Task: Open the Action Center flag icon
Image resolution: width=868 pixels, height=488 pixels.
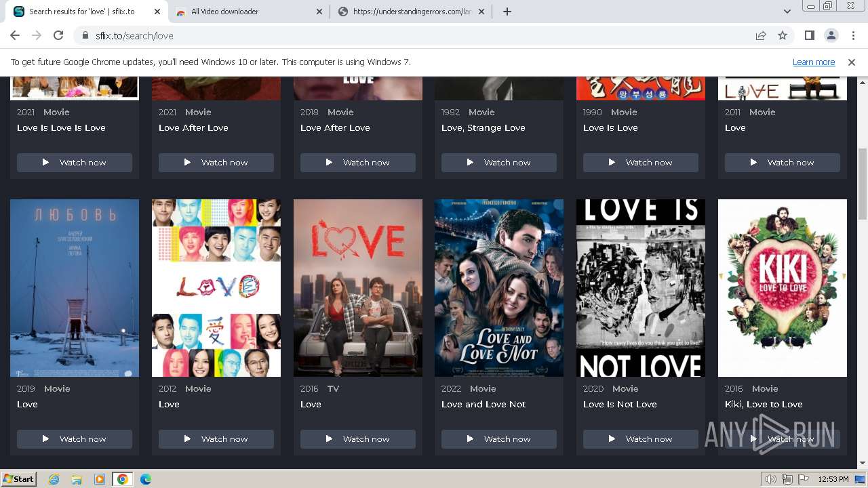Action: 804,479
